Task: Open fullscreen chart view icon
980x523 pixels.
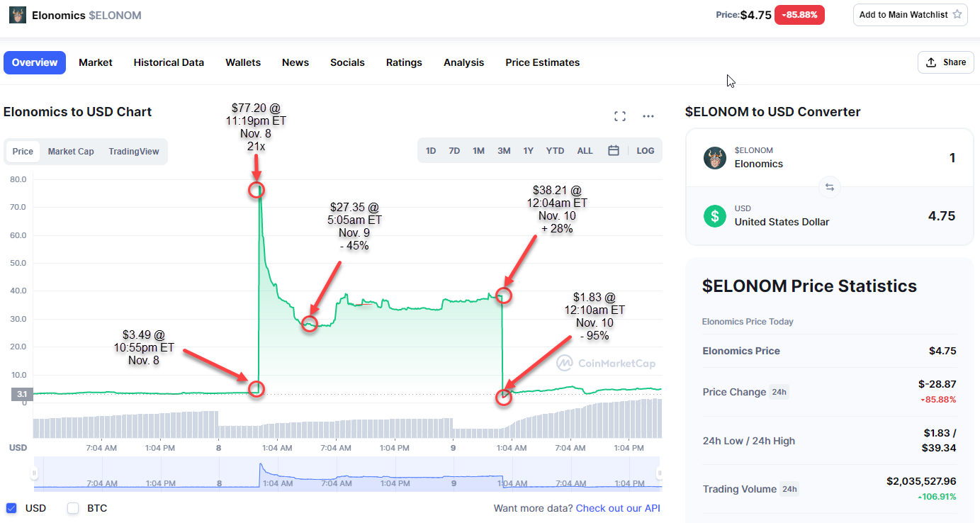Action: pos(620,116)
